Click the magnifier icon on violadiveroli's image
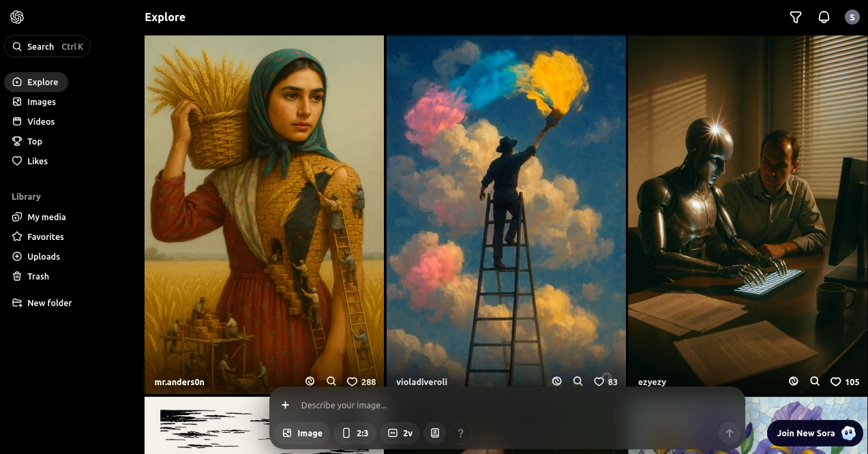This screenshot has height=454, width=868. [578, 382]
